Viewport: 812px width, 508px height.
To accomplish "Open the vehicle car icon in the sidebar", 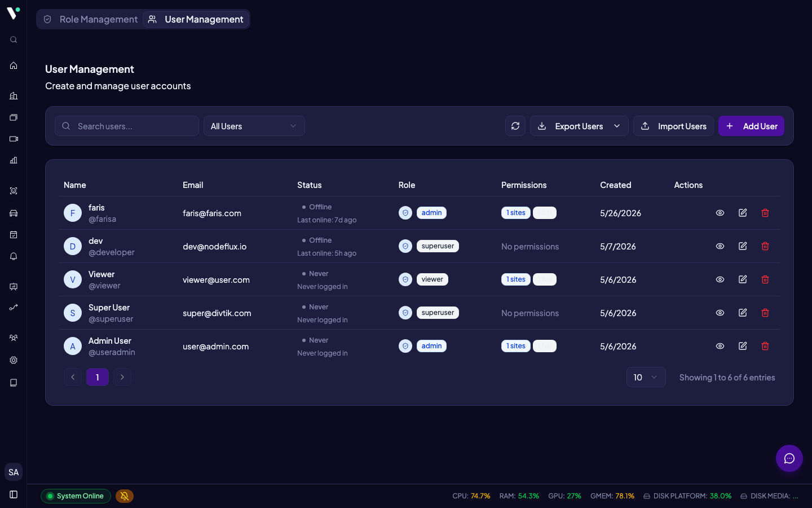I will [14, 213].
